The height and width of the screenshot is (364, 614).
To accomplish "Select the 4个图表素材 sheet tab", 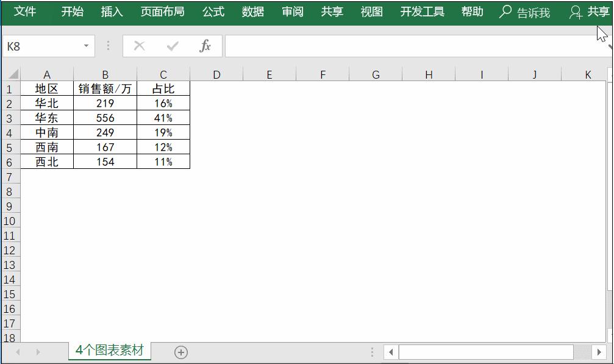I will [109, 351].
